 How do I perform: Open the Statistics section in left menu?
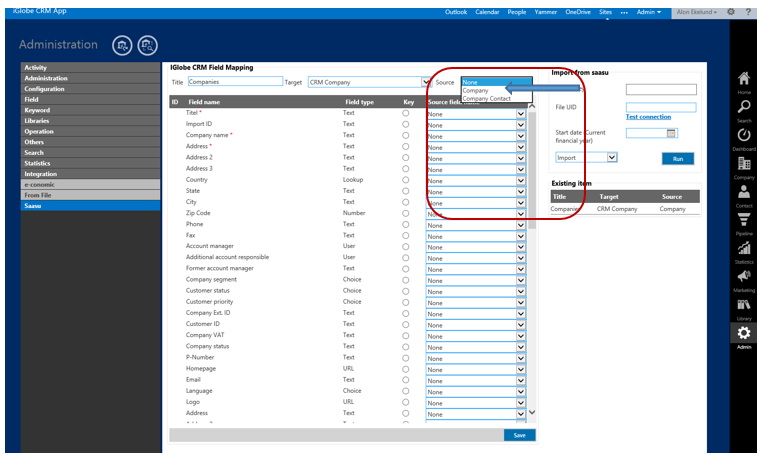click(x=90, y=163)
